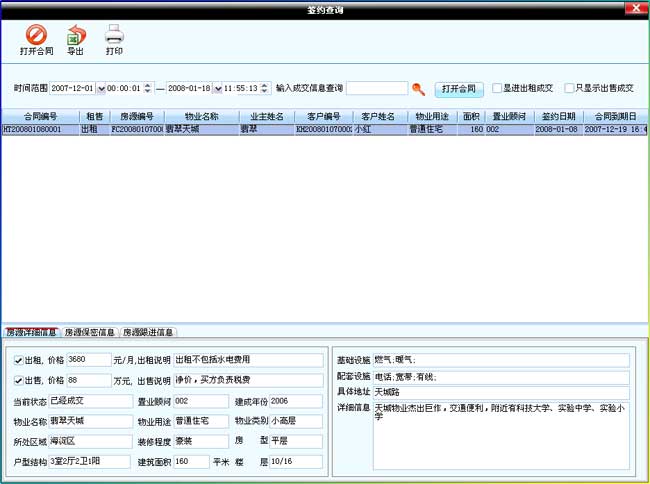Switch to 房源保密信息 tab
Screen dimensions: 650x484
[90, 332]
